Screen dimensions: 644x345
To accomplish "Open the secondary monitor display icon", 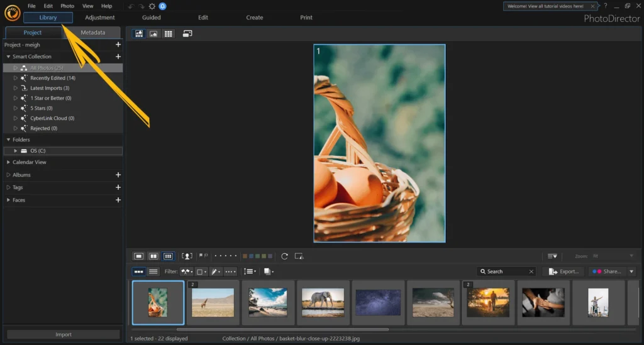I will tap(187, 33).
